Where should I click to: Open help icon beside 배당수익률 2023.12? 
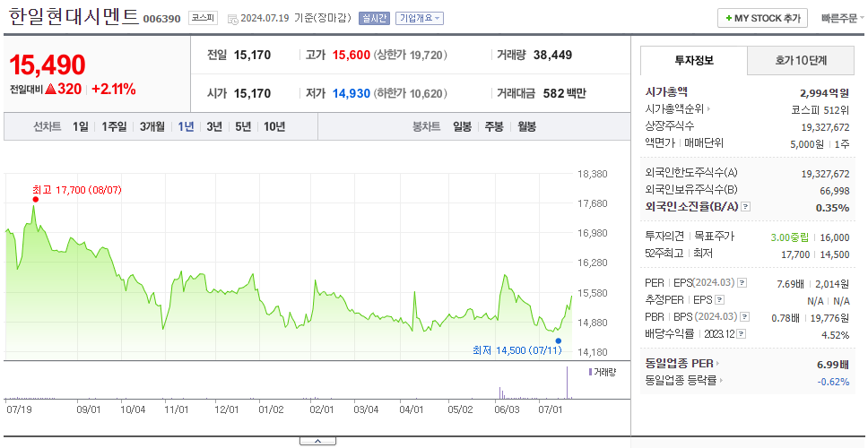[x=742, y=334]
